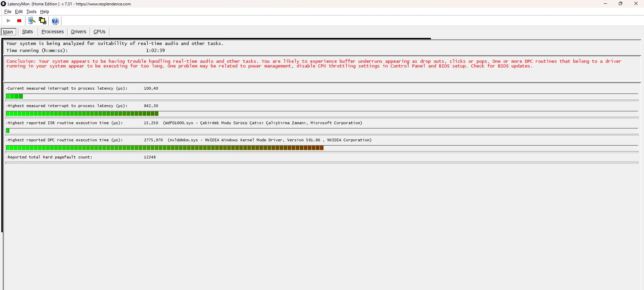Go to the Drivers tab
The height and width of the screenshot is (290, 644).
79,32
